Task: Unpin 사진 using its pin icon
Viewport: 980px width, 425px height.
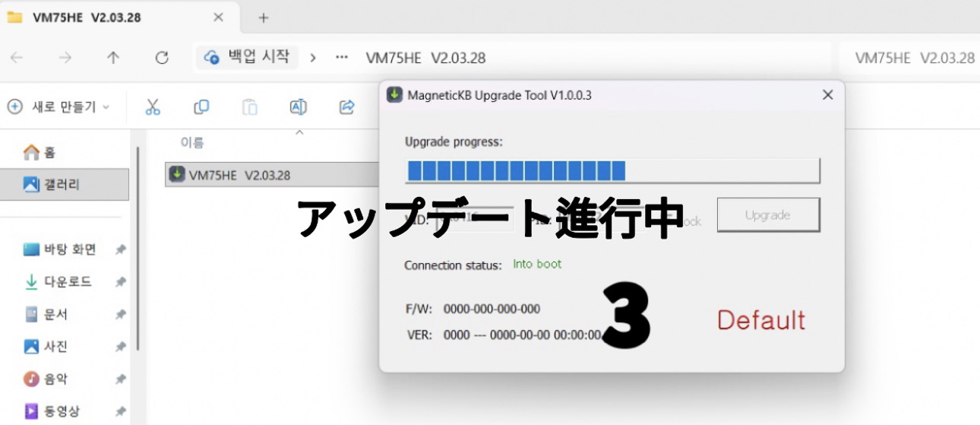Action: 120,347
